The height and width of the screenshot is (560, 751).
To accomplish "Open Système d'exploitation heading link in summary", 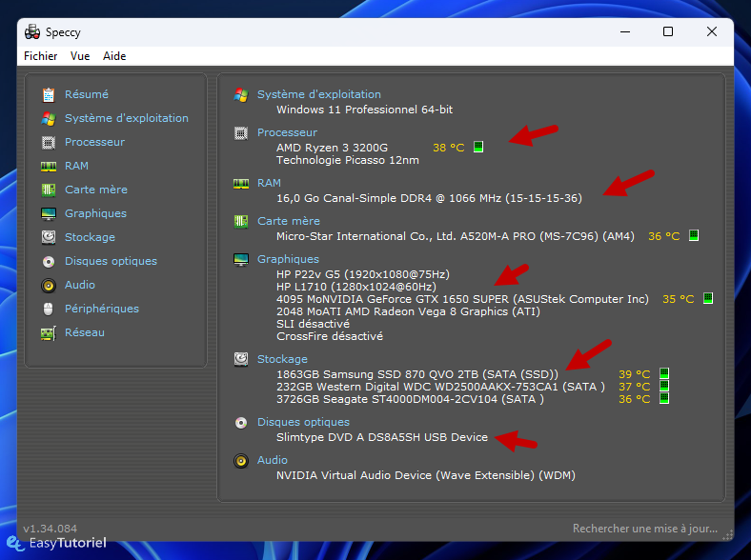I will [x=319, y=94].
